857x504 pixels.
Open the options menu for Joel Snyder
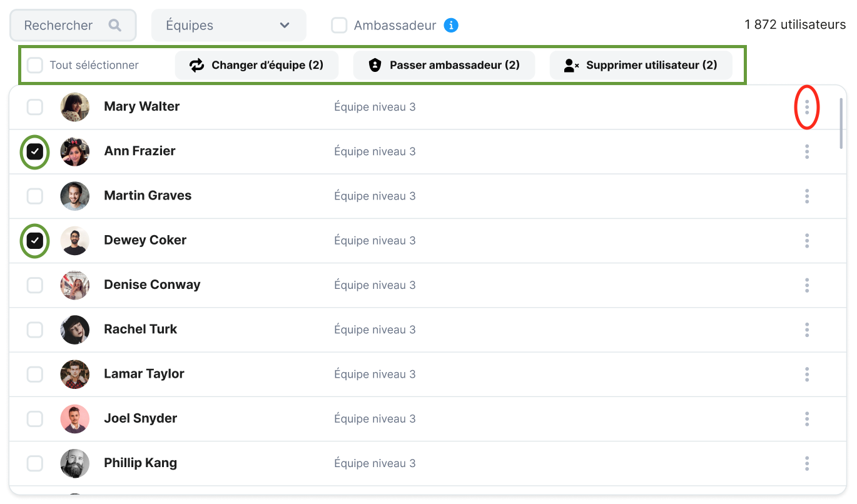(x=807, y=418)
